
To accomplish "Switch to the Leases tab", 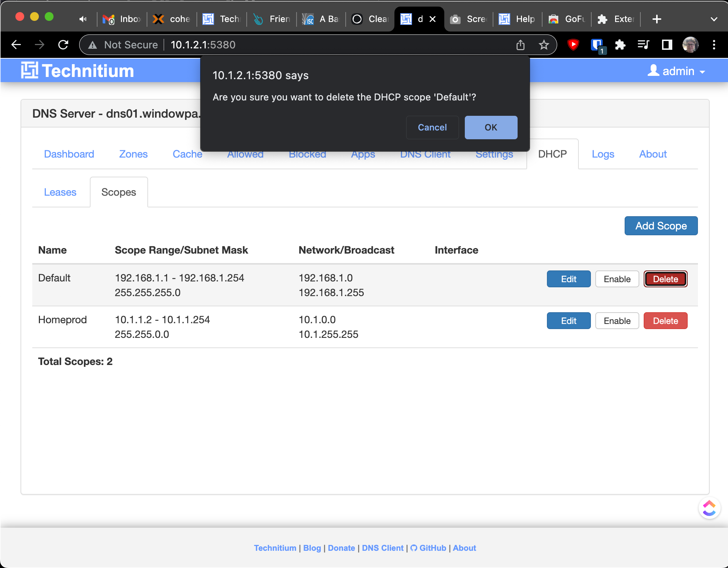I will click(x=60, y=192).
